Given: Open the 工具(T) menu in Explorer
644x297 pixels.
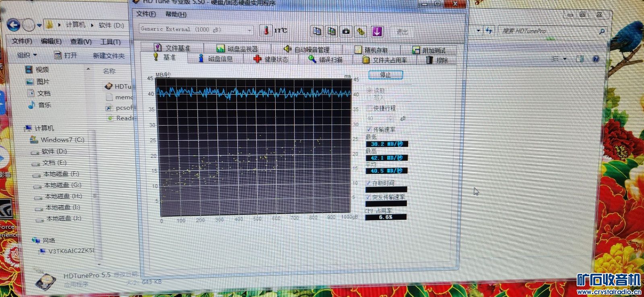Looking at the screenshot, I should 110,42.
